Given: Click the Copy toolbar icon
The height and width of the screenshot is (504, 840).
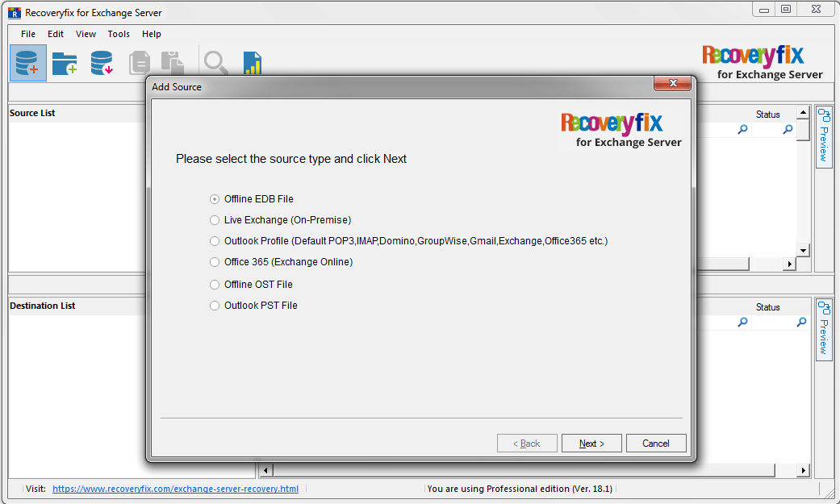Looking at the screenshot, I should (140, 63).
